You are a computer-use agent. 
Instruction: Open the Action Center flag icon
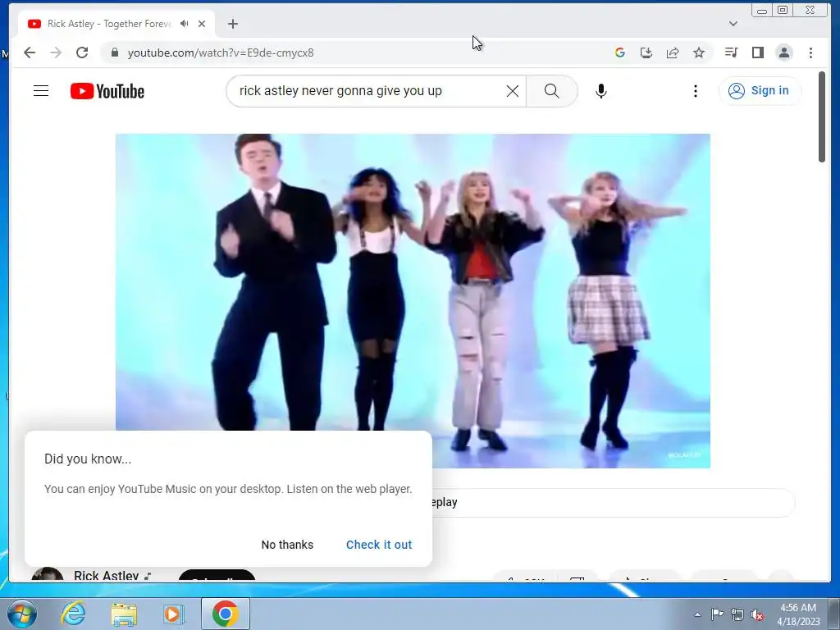click(x=717, y=614)
